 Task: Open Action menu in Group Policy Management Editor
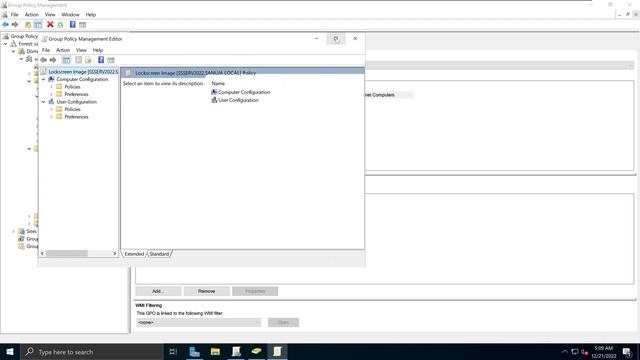63,50
